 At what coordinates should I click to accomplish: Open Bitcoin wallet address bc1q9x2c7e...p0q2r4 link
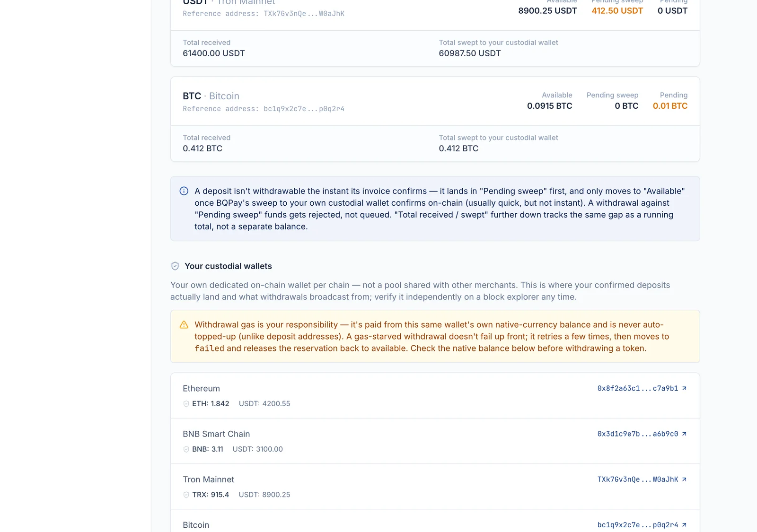(x=642, y=525)
